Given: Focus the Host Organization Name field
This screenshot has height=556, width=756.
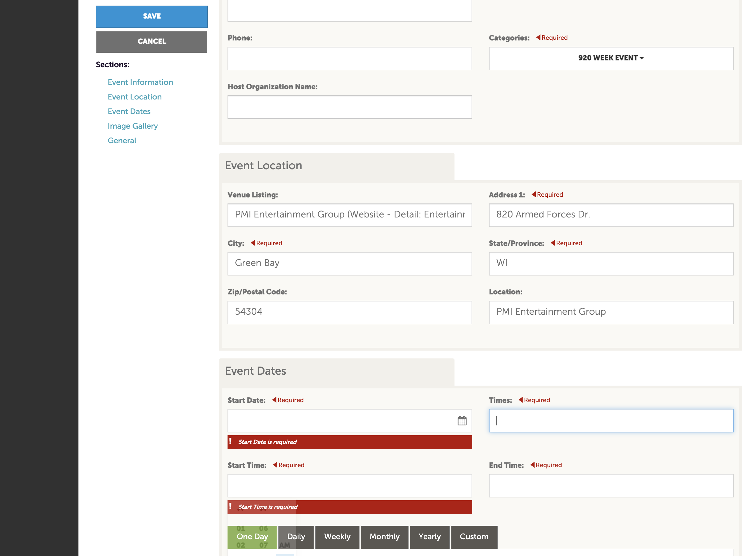Looking at the screenshot, I should click(x=350, y=107).
